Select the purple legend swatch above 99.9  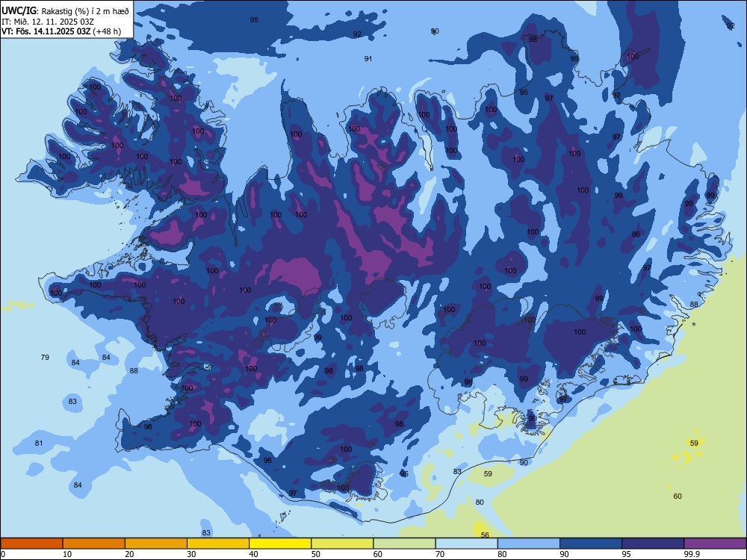715,544
